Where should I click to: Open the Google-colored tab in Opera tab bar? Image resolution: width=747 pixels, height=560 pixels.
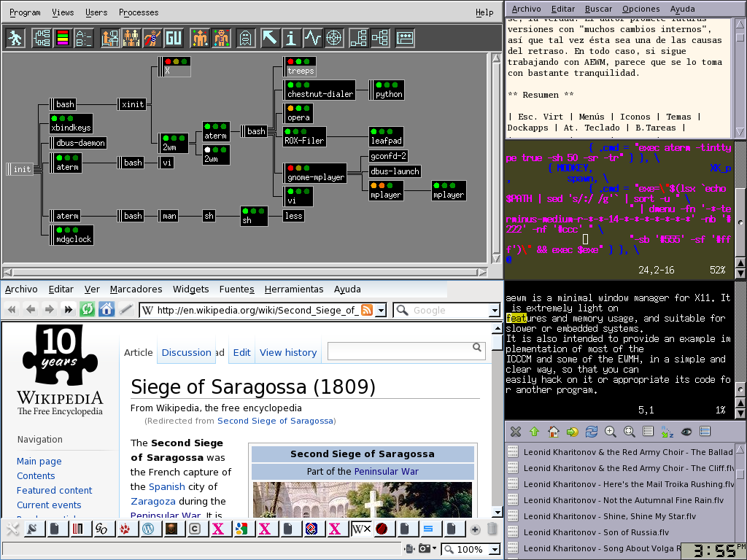[x=241, y=529]
